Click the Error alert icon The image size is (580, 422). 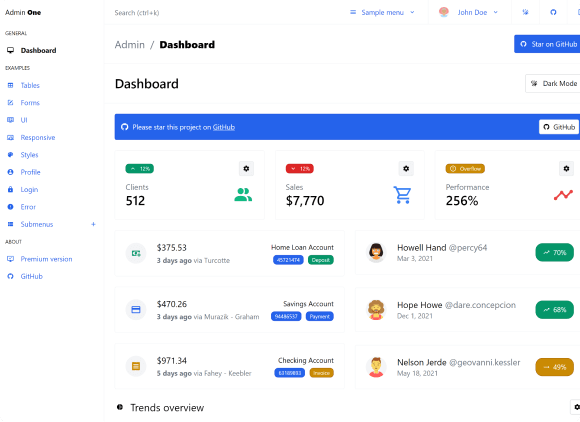pos(10,207)
